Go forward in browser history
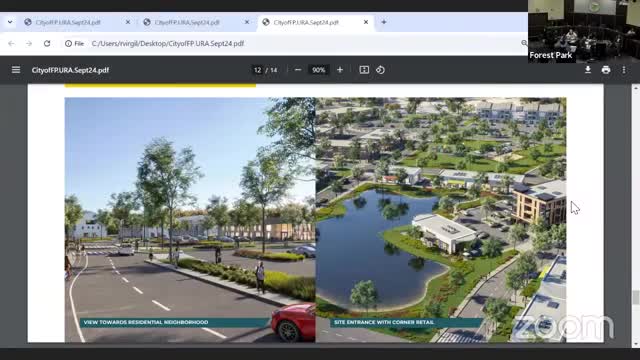Viewport: 640px width, 360px height. pos(29,43)
